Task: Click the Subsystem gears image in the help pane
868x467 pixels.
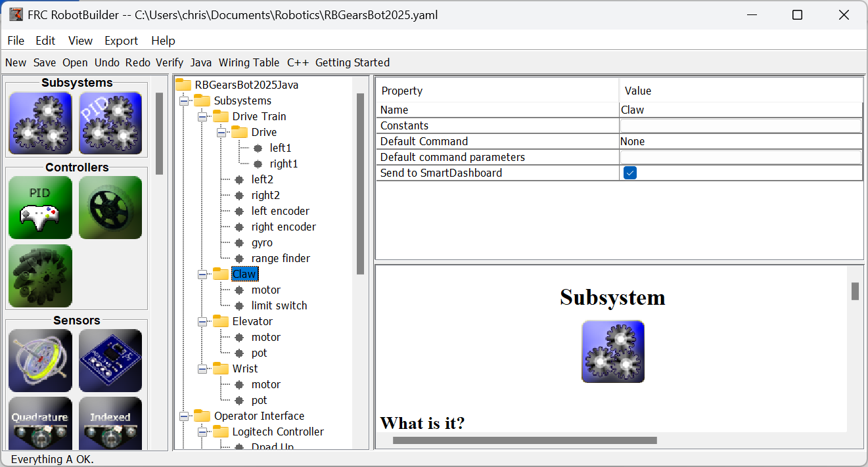Action: (612, 351)
